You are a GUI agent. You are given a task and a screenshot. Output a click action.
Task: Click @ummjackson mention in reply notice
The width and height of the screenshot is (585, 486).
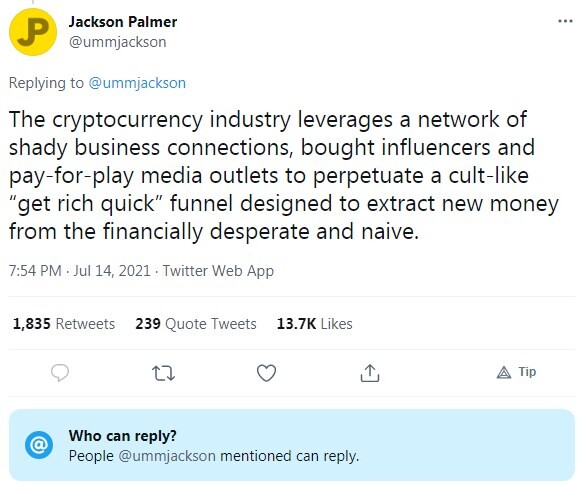(x=167, y=456)
